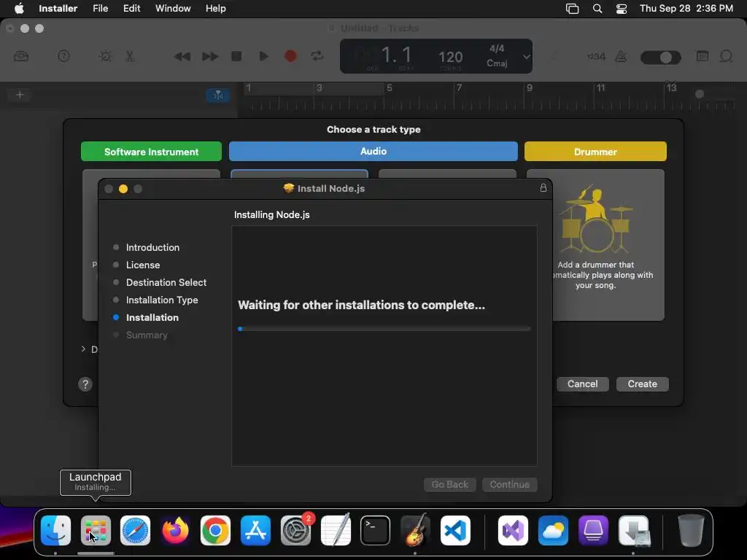
Task: Click the installation progress bar
Action: 384,329
